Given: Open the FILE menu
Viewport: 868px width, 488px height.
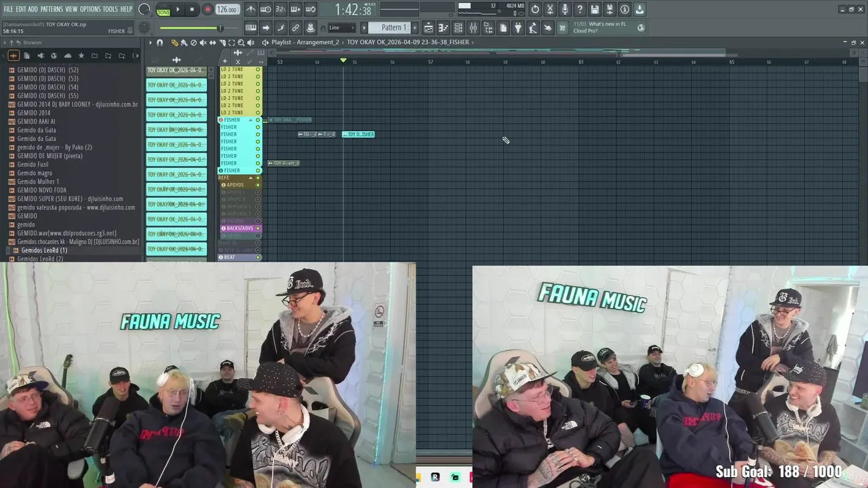Looking at the screenshot, I should [x=8, y=9].
